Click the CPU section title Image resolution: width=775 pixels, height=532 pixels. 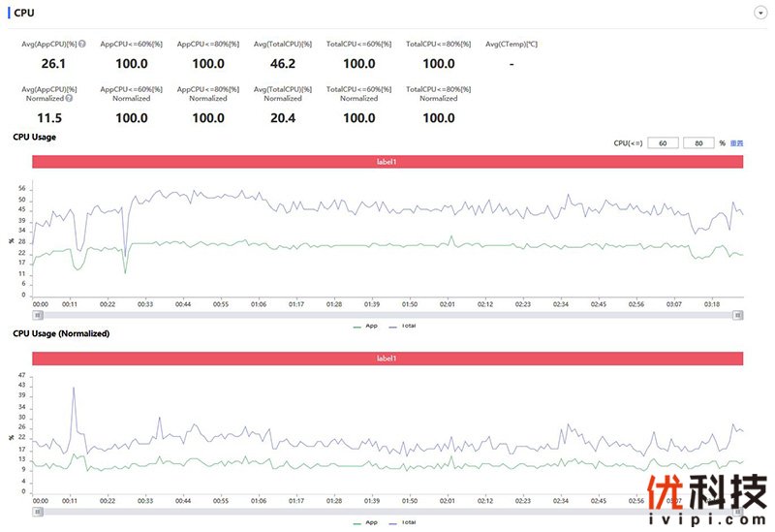(x=24, y=13)
